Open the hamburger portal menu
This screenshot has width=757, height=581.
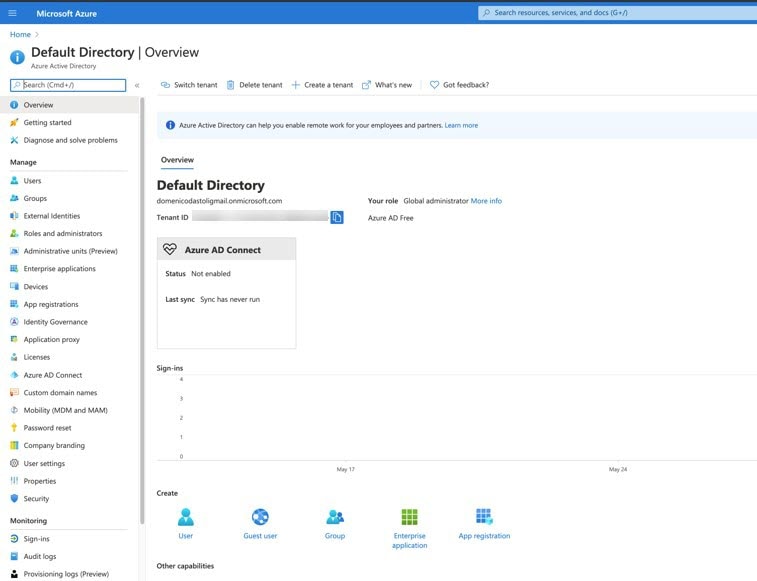pos(13,13)
